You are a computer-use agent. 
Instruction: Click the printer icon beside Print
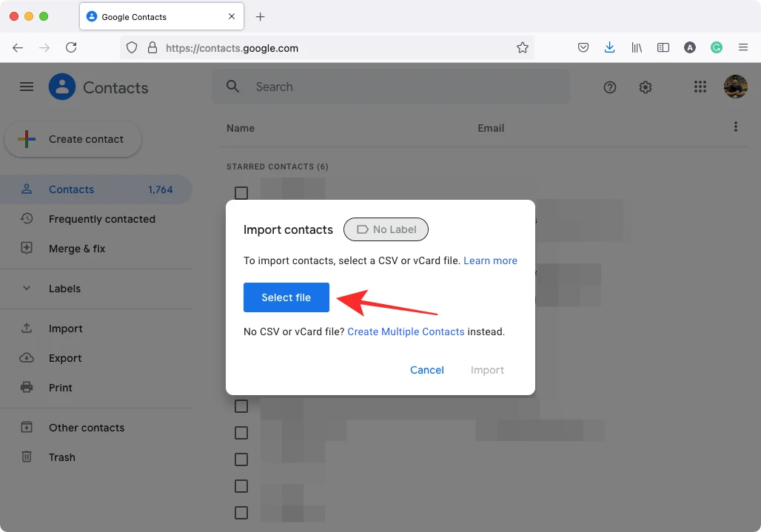(x=27, y=388)
